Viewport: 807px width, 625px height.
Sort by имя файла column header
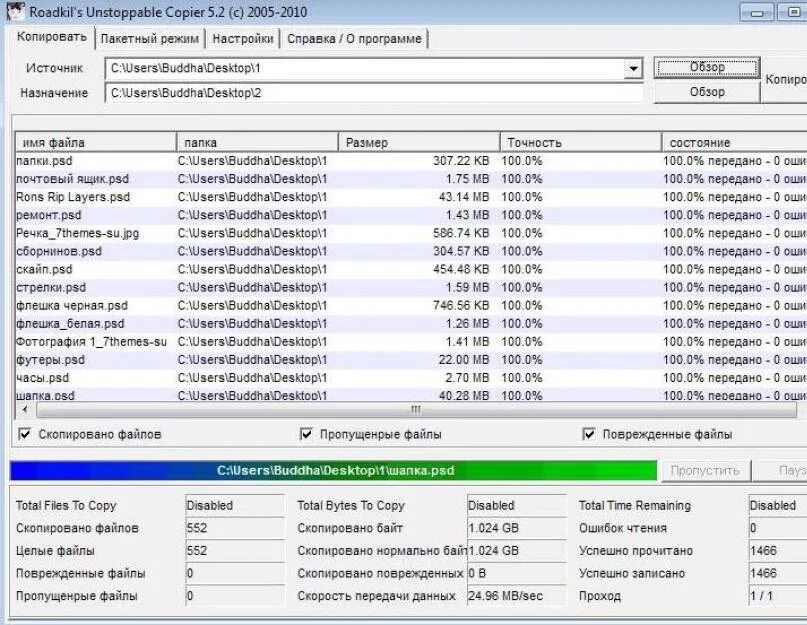tap(96, 143)
